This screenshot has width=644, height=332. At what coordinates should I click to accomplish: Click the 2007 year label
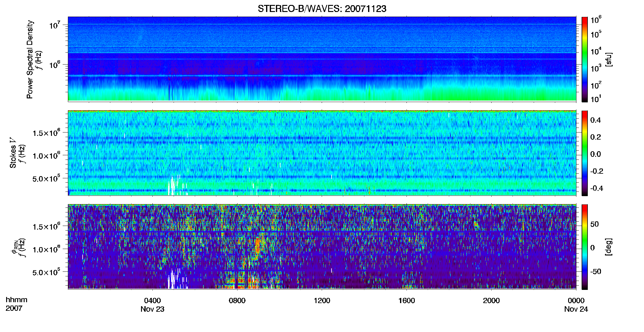click(14, 308)
